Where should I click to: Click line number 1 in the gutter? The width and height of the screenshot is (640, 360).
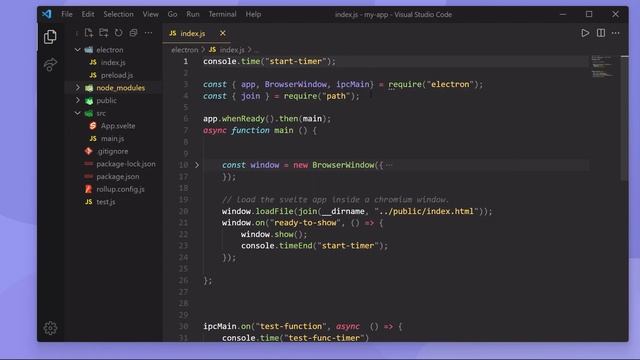186,61
